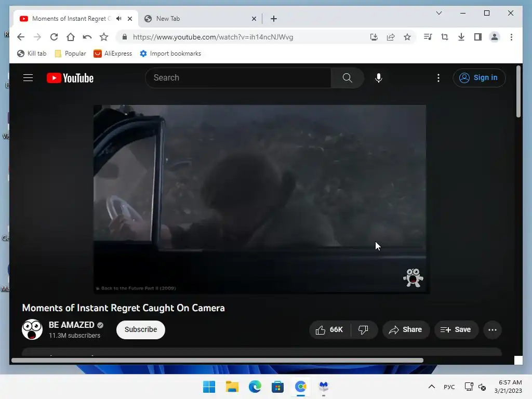Click the Share button
Screen dimensions: 532x399
click(406, 330)
